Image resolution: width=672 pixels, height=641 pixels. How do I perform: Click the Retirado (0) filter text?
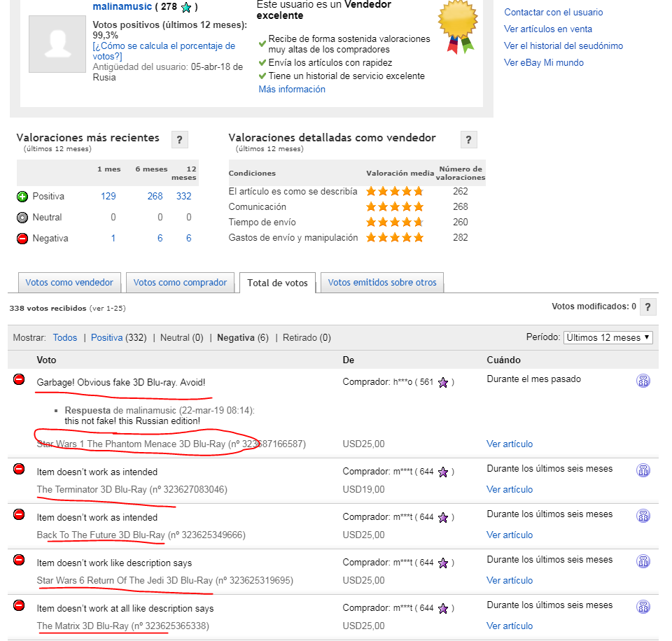(307, 337)
